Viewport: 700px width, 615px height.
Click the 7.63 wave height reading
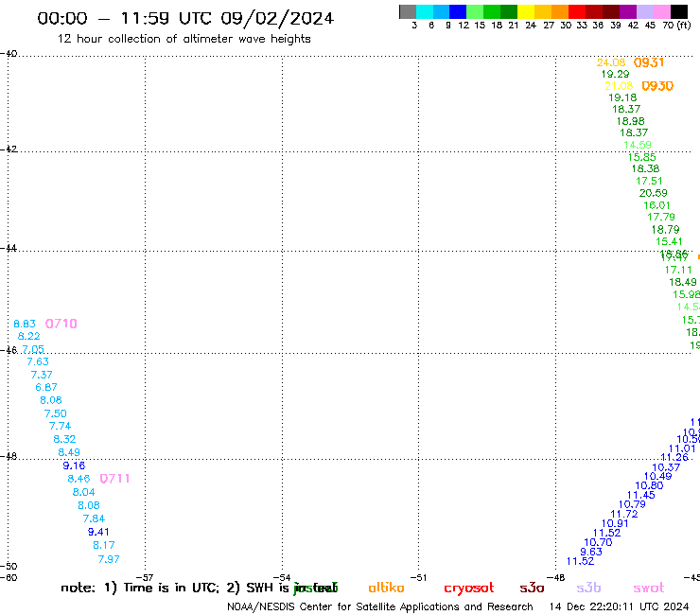coord(38,361)
